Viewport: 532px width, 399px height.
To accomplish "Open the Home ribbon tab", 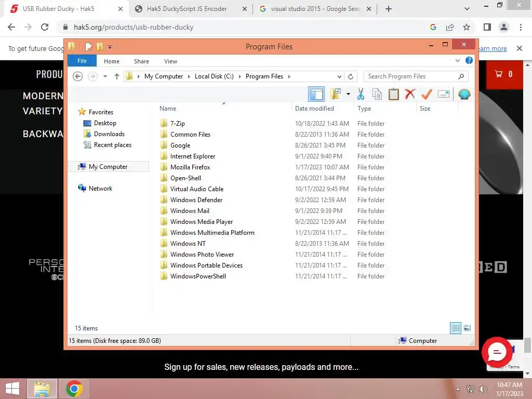I will (112, 61).
